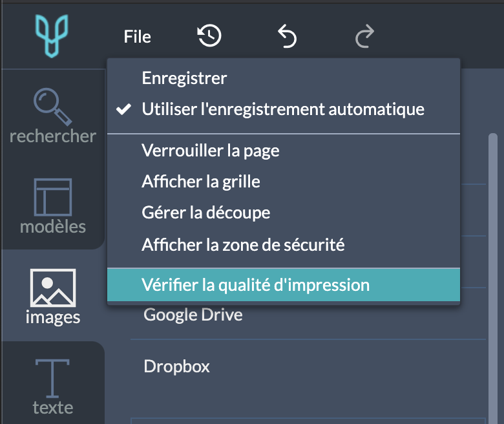504x424 pixels.
Task: Click the vertical scrollbar in images panel
Action: (493, 279)
